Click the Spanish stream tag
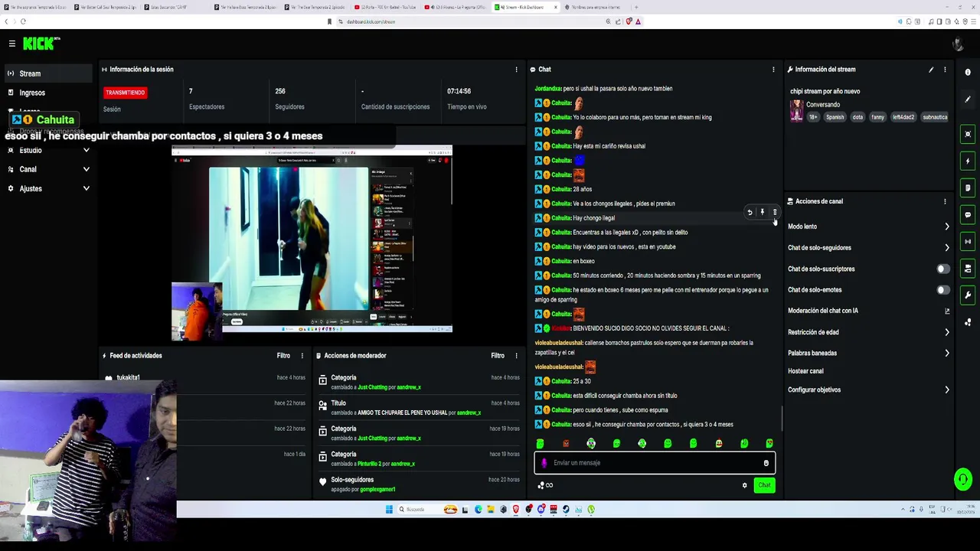Screen dimensions: 980x551 coord(835,117)
